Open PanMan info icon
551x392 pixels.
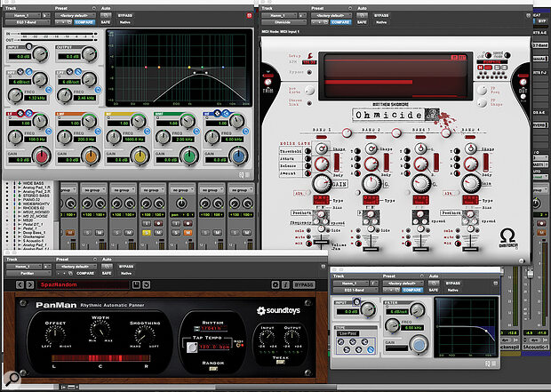[285, 284]
